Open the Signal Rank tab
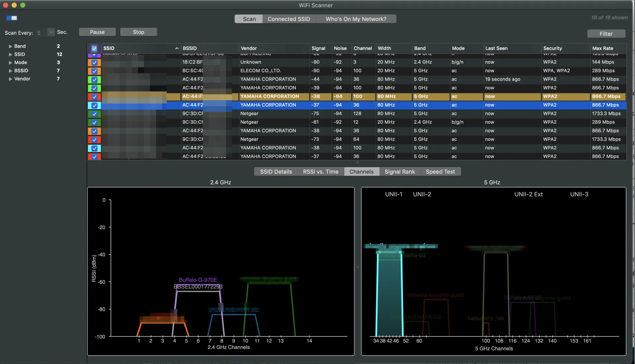The image size is (635, 364). pyautogui.click(x=399, y=172)
